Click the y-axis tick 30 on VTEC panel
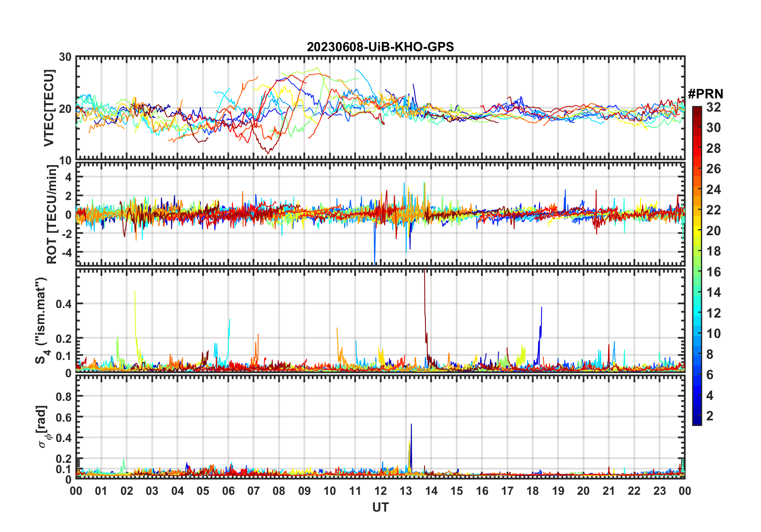The image size is (761, 532). pyautogui.click(x=65, y=57)
